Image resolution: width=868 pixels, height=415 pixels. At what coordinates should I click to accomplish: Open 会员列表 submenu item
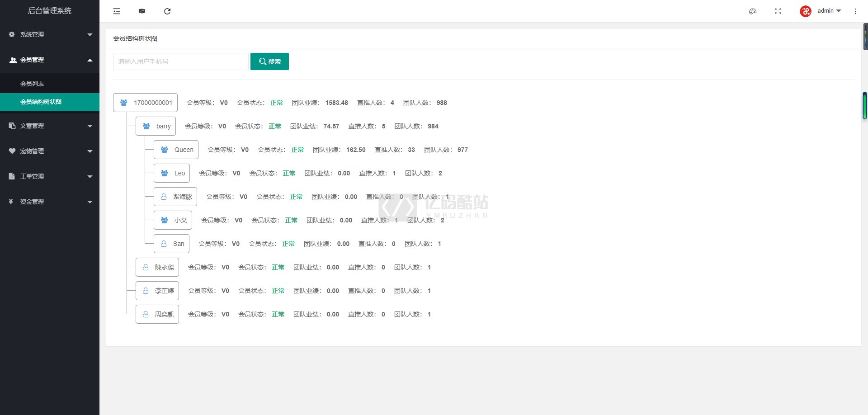tap(50, 84)
